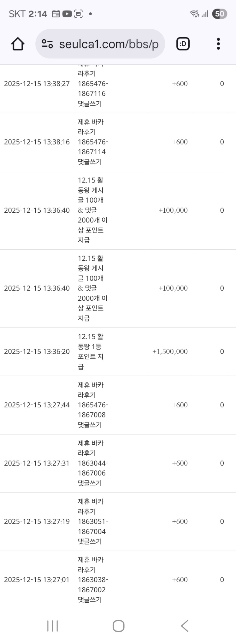The height and width of the screenshot is (644, 236).
Task: Open comment entry 1863051-1867004
Action: (x=91, y=526)
